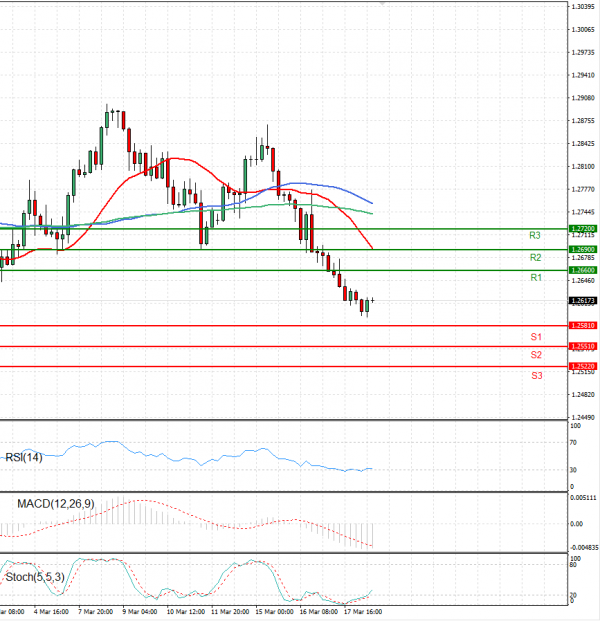Click the MACD(12,26,9) indicator label
The width and height of the screenshot is (600, 621).
pyautogui.click(x=56, y=504)
